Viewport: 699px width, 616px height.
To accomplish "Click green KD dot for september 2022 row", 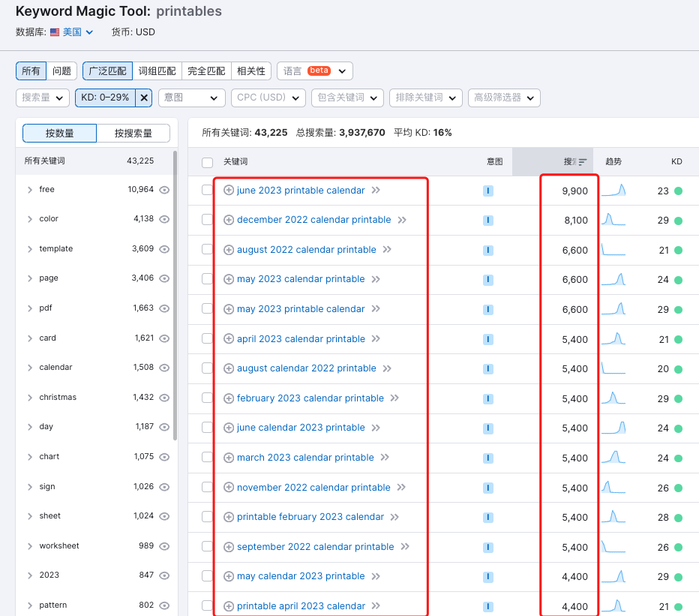I will click(678, 547).
